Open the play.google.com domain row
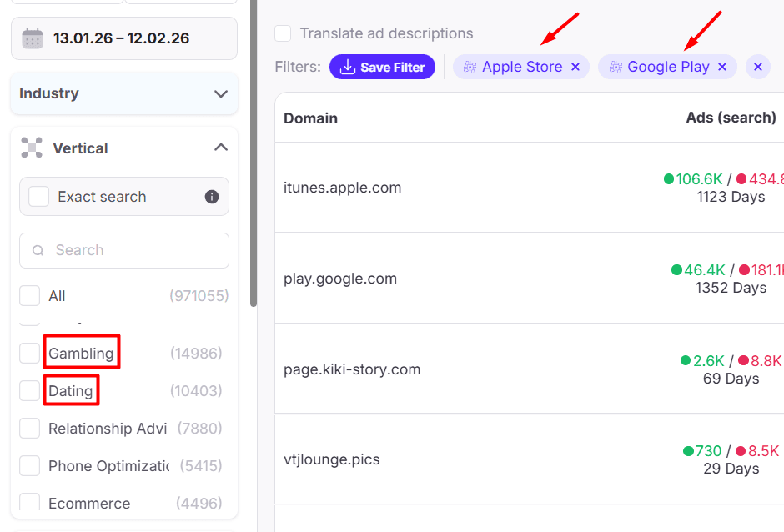The width and height of the screenshot is (784, 532). click(x=340, y=279)
